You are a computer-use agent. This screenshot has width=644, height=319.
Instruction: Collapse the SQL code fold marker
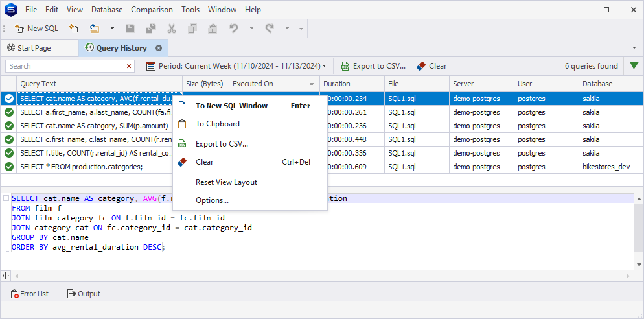(6, 198)
